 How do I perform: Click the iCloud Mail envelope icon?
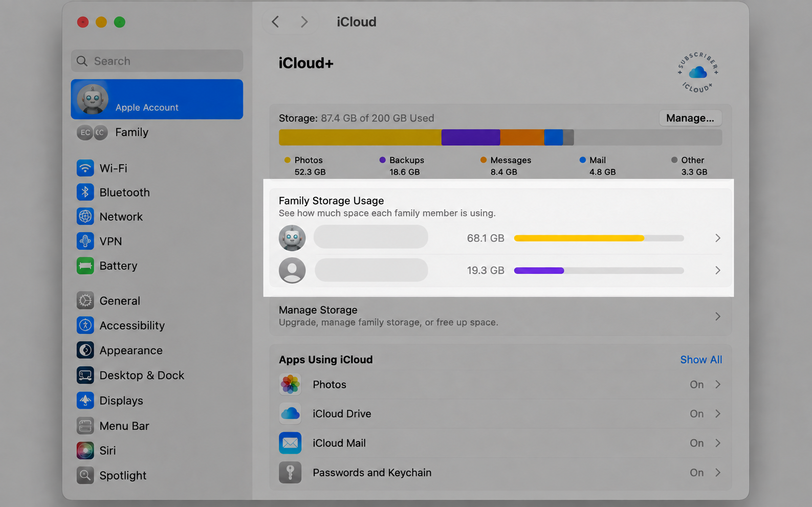290,443
